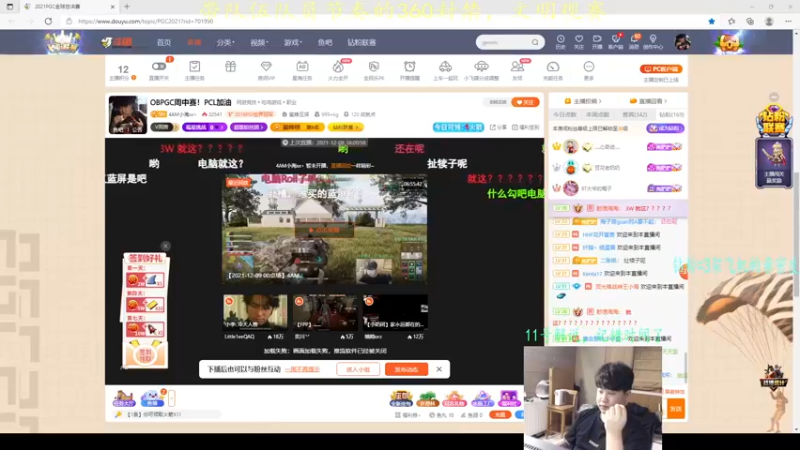Open the 直播 live nav item
Image resolution: width=800 pixels, height=450 pixels.
point(194,42)
